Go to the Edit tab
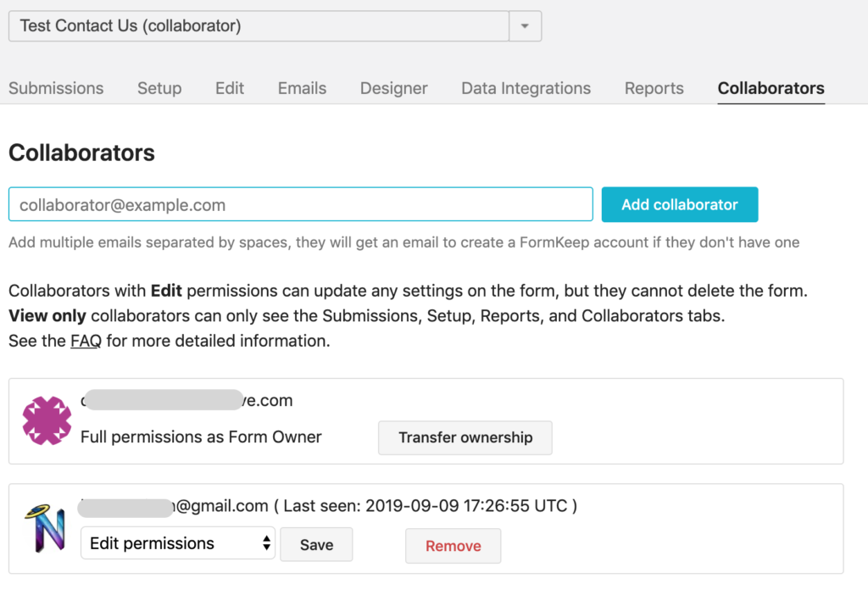The image size is (868, 595). tap(230, 88)
